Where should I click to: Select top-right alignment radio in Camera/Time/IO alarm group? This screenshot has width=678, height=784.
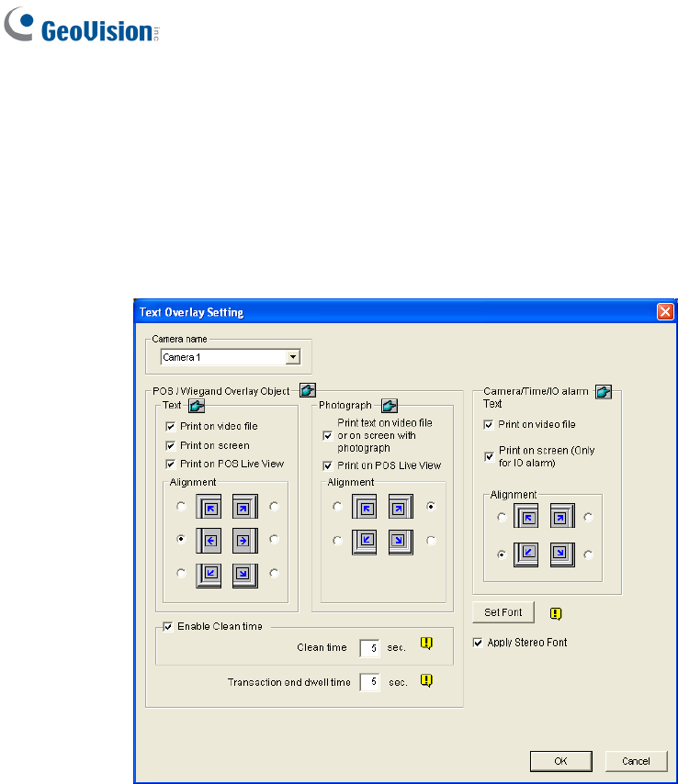point(589,517)
